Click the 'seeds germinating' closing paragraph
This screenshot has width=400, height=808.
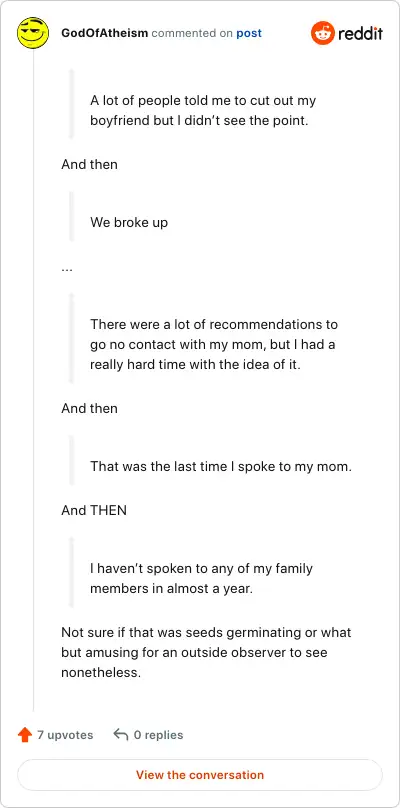click(206, 652)
